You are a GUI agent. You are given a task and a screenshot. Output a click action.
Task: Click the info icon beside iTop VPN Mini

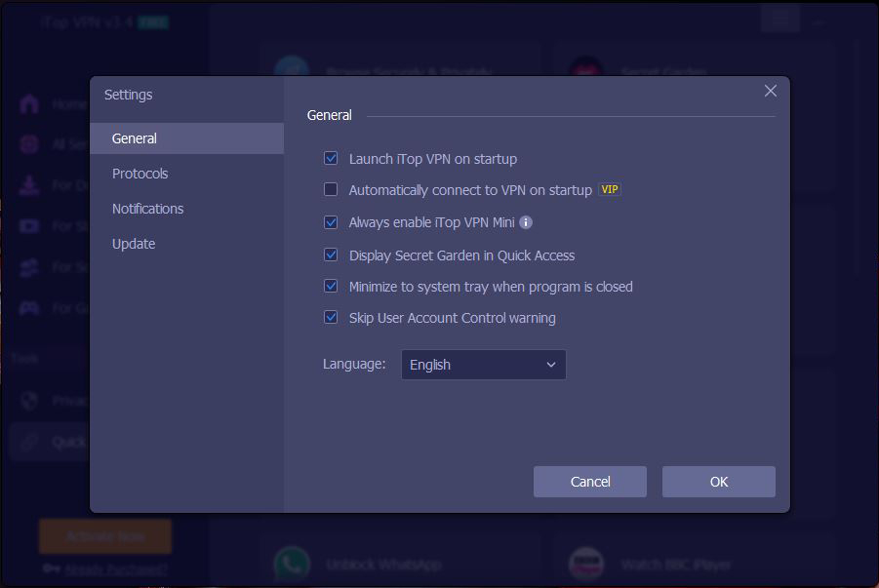[x=526, y=222]
